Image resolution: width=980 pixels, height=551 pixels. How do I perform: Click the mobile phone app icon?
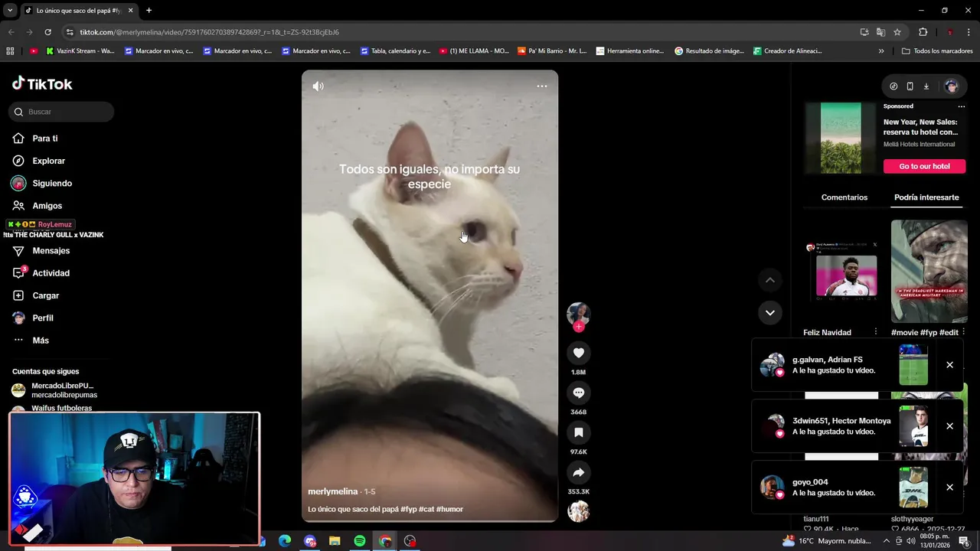pyautogui.click(x=910, y=86)
